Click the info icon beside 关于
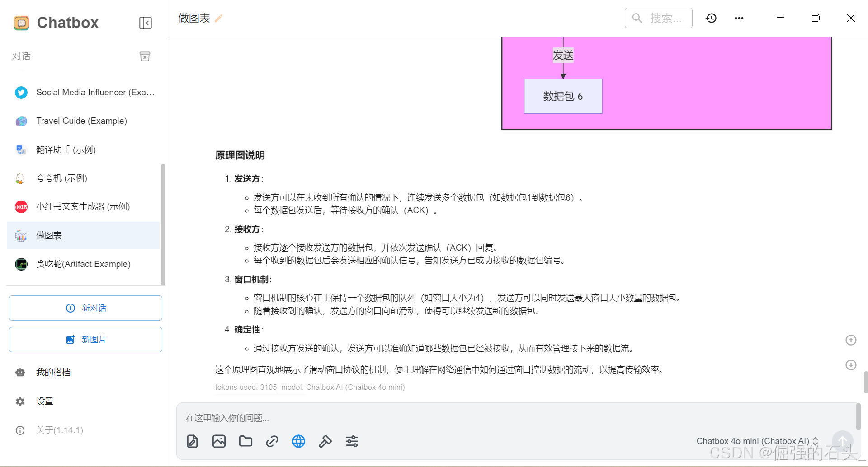 tap(20, 430)
